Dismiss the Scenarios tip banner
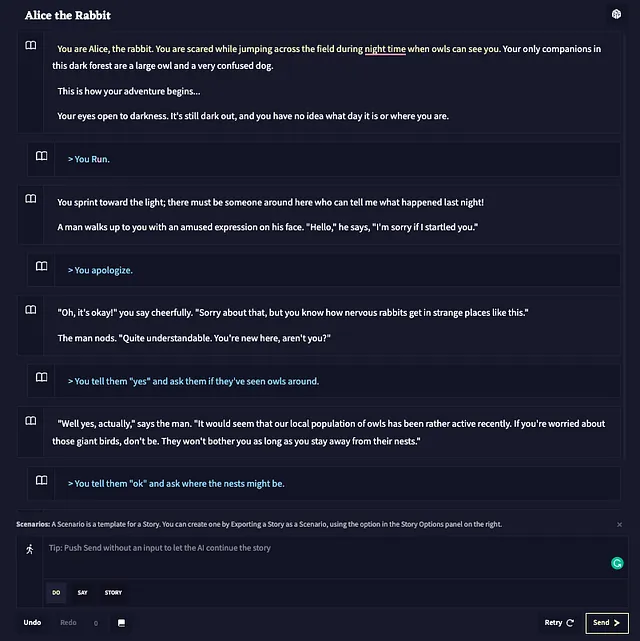Image resolution: width=640 pixels, height=641 pixels. coord(619,524)
